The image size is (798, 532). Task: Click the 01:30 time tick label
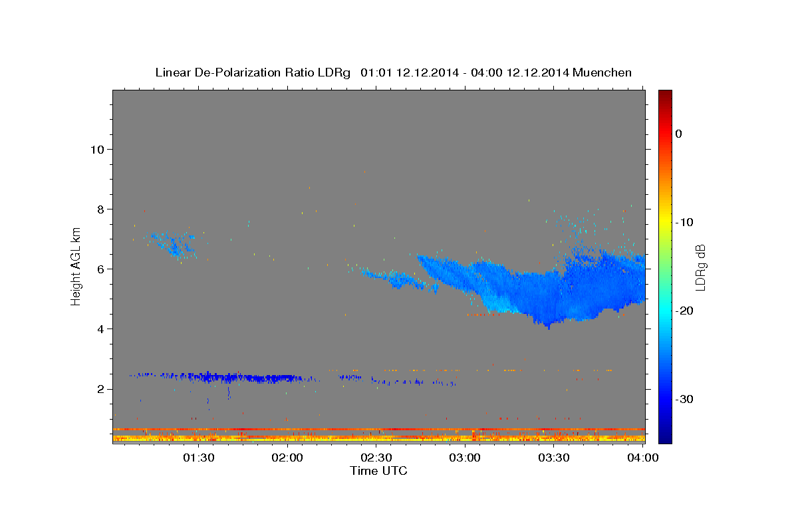tap(199, 458)
